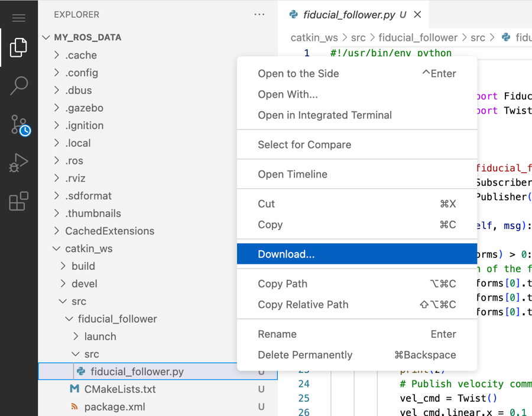Choose Download... from the context menu

click(x=286, y=254)
